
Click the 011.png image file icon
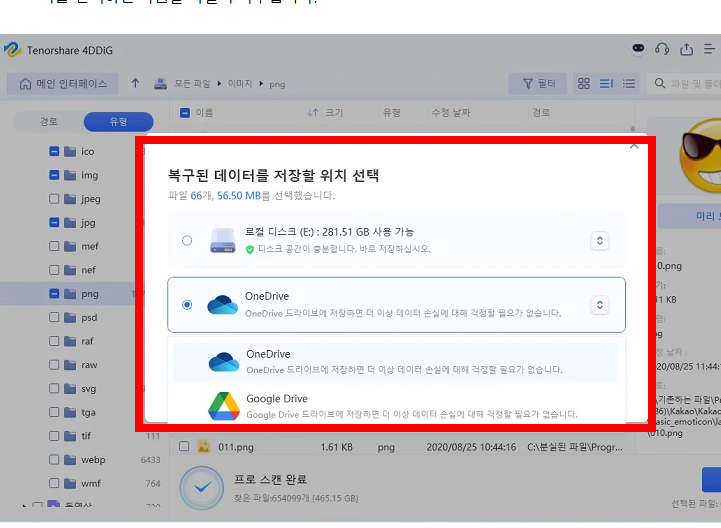(203, 446)
